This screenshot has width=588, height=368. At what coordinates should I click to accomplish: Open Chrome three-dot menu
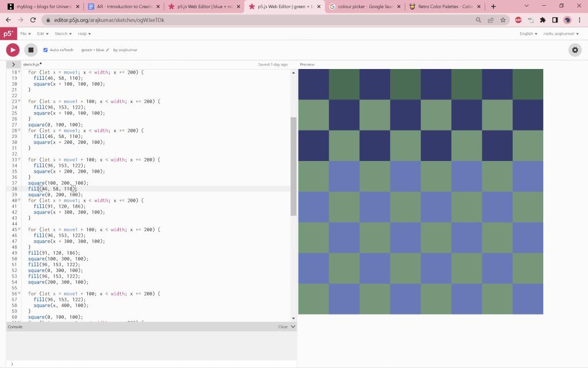(x=579, y=20)
